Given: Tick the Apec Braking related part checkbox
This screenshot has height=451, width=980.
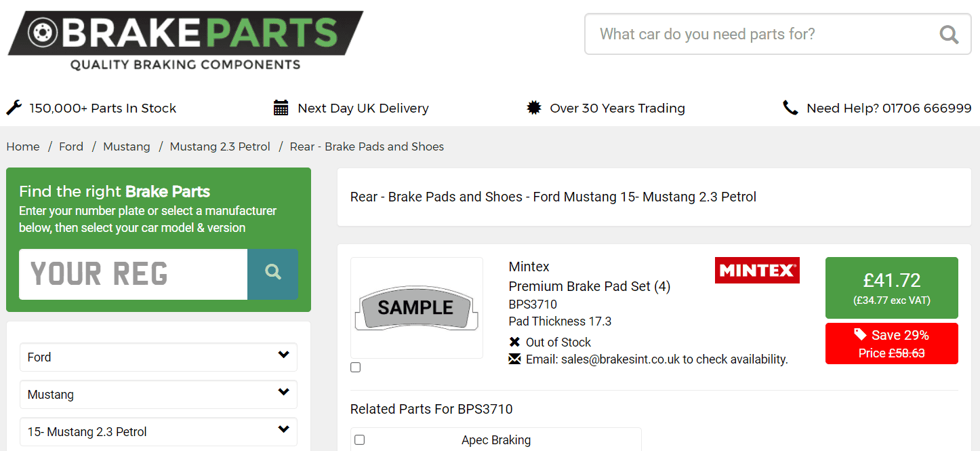Looking at the screenshot, I should 360,440.
